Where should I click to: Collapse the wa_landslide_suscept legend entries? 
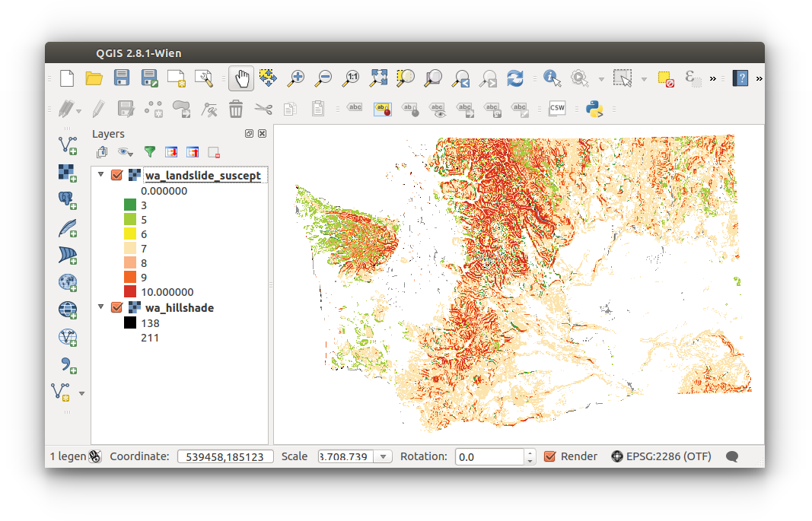click(100, 174)
